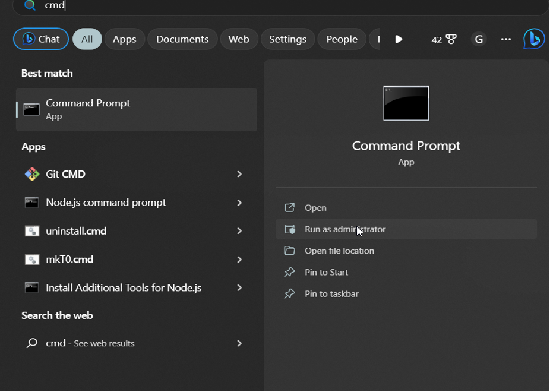The width and height of the screenshot is (550, 392).
Task: Click the Bing logo icon at top right
Action: [534, 39]
